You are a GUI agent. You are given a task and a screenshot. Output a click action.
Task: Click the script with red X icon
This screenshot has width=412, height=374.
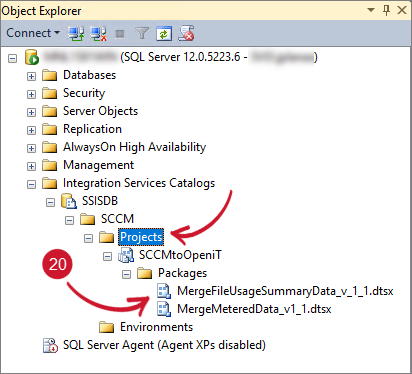pos(186,33)
